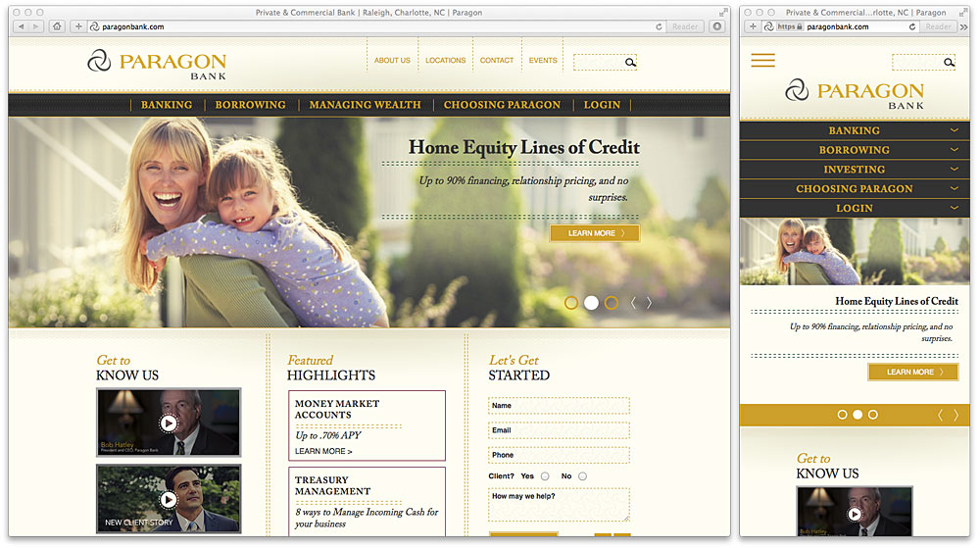The image size is (980, 548).
Task: Go to next slide on desktop hero carousel
Action: (649, 303)
